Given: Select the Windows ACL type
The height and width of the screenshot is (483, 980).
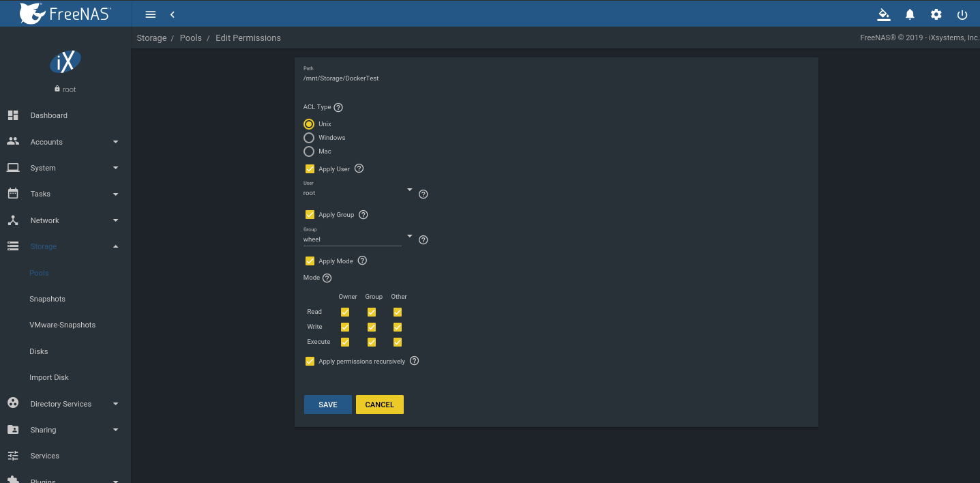Looking at the screenshot, I should [309, 138].
